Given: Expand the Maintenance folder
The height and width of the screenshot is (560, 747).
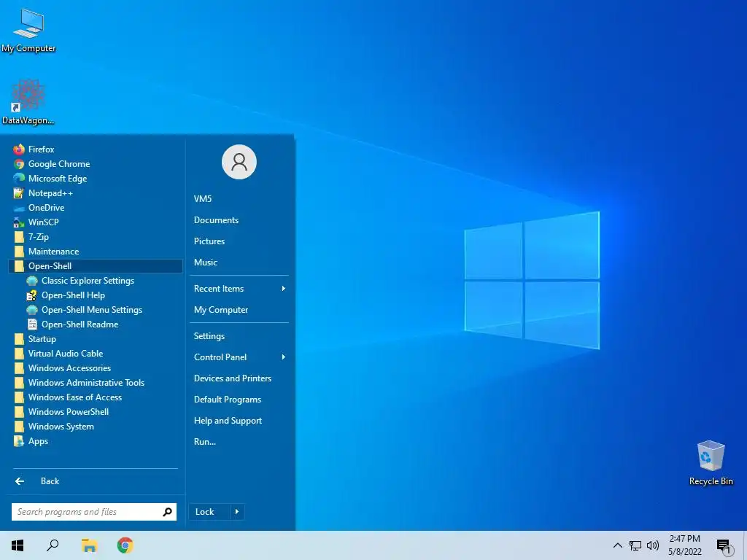Looking at the screenshot, I should (96, 252).
